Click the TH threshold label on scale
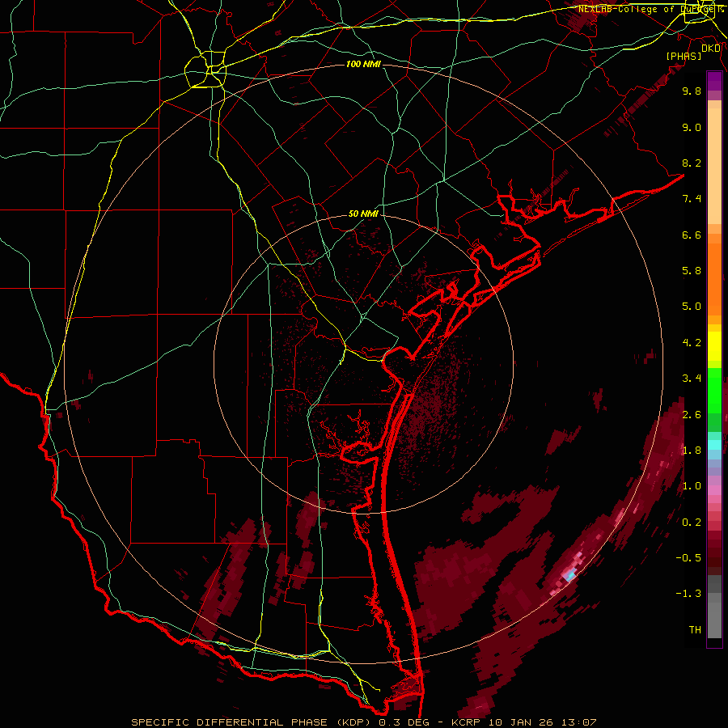Screen dimensions: 728x728 (x=695, y=630)
